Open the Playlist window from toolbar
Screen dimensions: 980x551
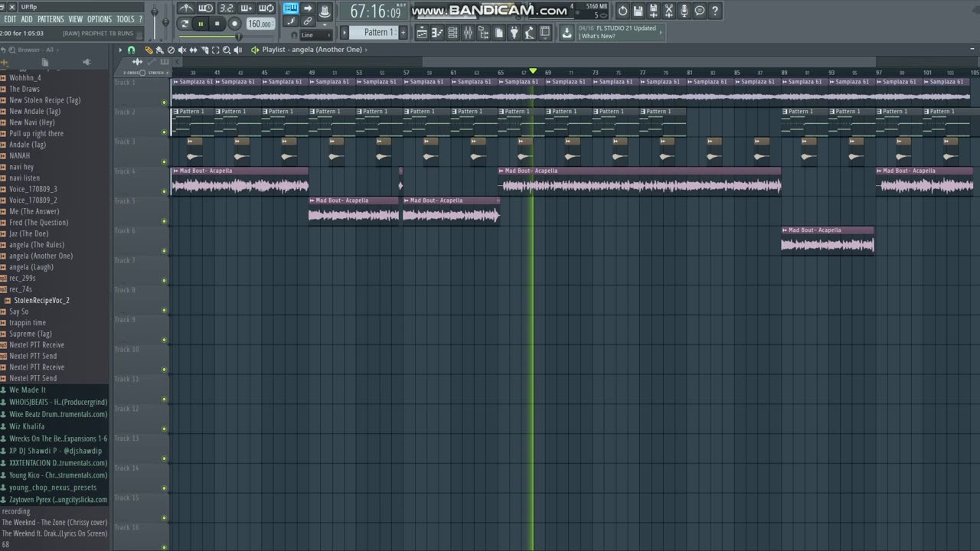(422, 32)
